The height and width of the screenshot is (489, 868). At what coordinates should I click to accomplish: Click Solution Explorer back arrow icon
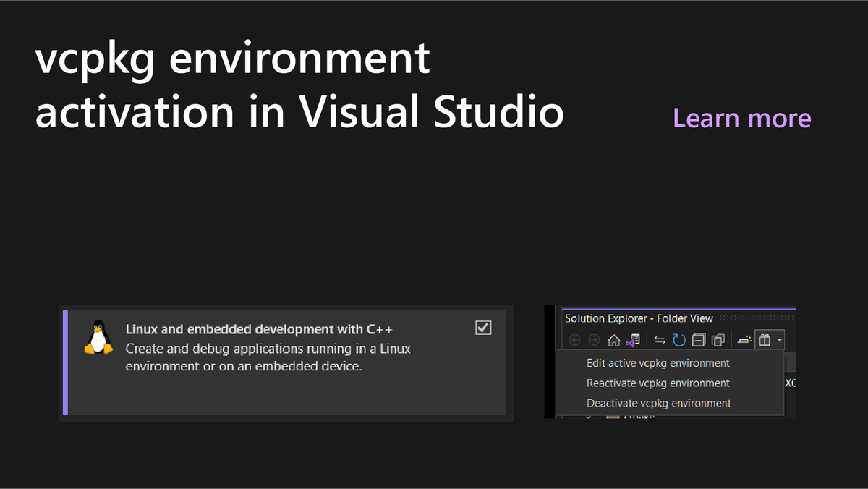[575, 340]
